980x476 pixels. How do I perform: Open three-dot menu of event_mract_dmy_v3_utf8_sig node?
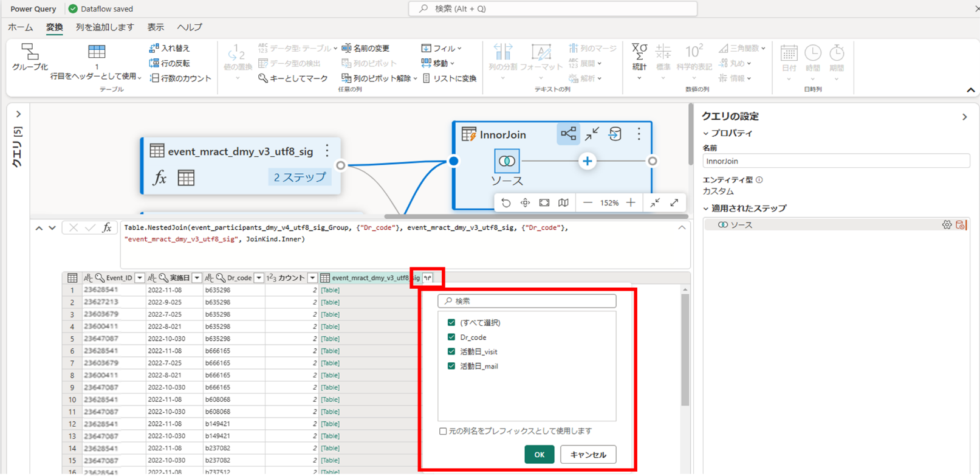327,151
